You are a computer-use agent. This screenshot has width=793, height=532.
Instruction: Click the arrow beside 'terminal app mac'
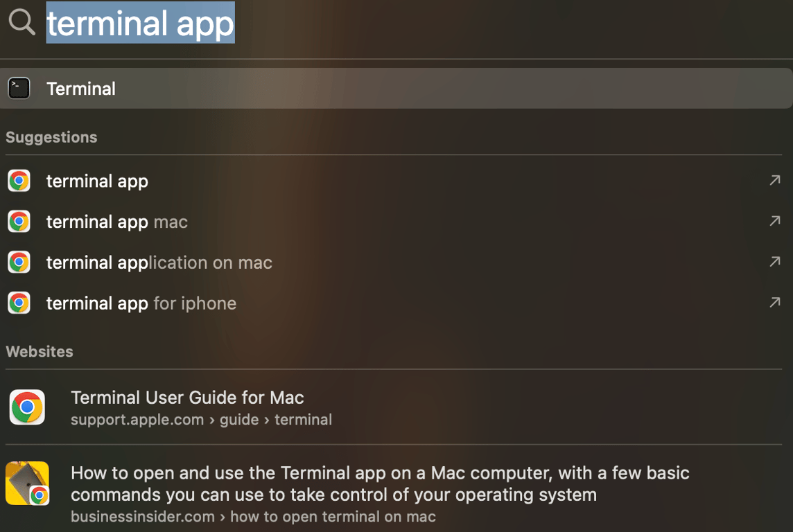(775, 221)
